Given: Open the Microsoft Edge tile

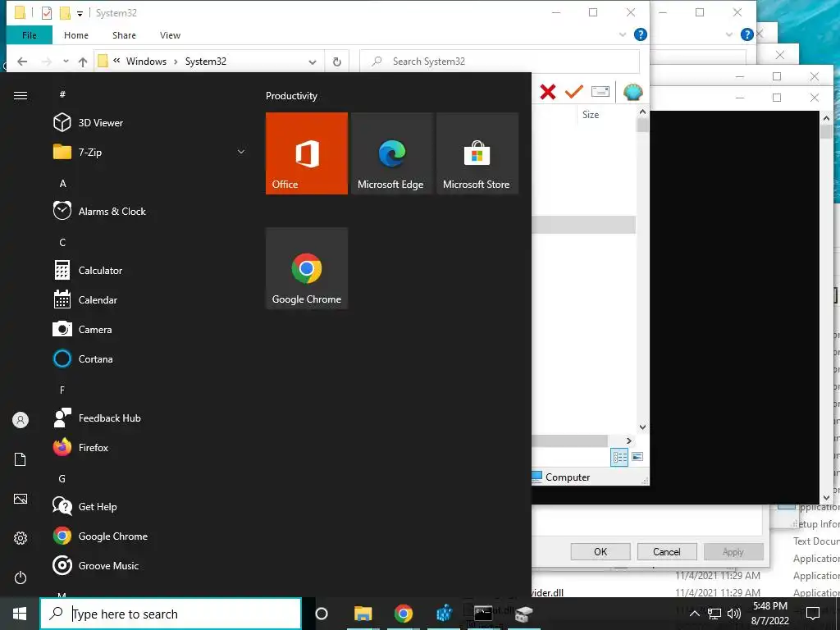Looking at the screenshot, I should pos(391,153).
